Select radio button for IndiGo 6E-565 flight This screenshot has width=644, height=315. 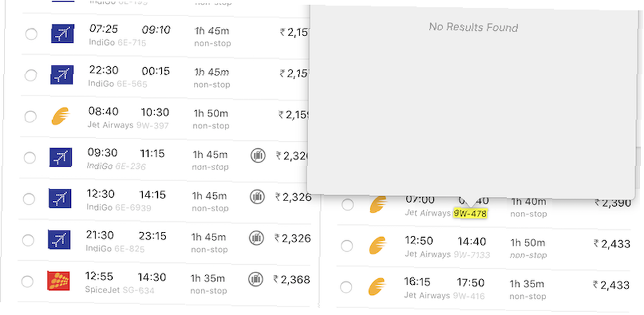point(30,76)
